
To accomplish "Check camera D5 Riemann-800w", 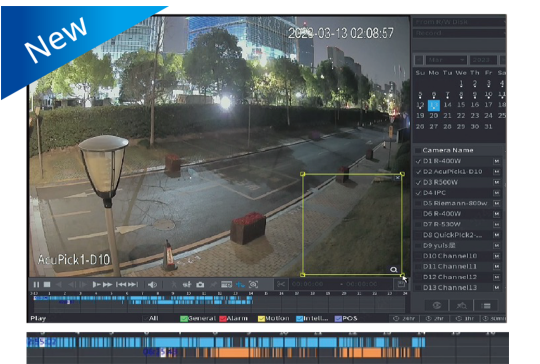I will [x=418, y=203].
